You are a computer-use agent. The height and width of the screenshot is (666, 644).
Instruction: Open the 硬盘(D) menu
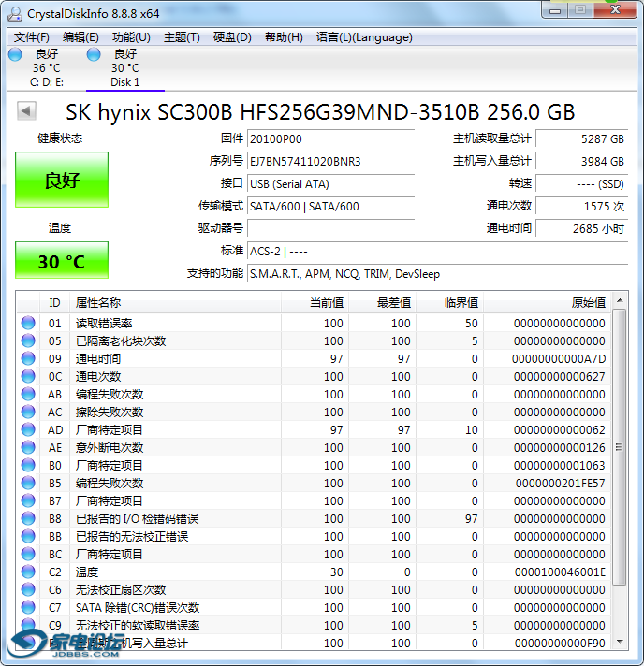point(232,37)
